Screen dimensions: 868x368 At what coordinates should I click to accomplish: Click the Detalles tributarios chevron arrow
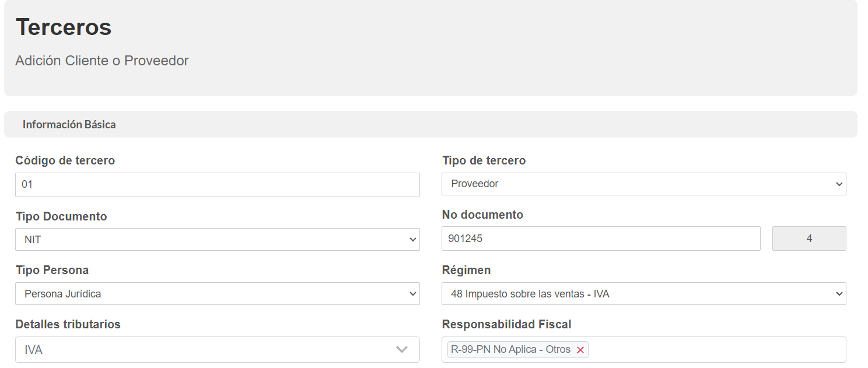401,349
